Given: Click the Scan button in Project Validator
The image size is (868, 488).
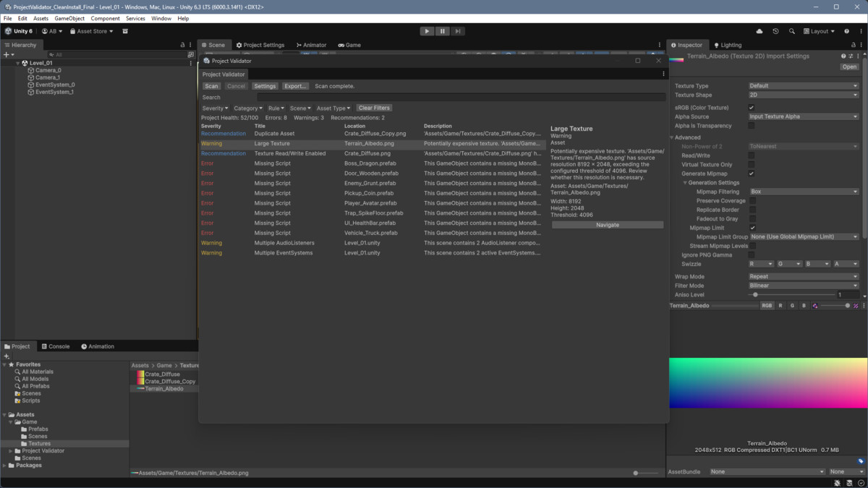Looking at the screenshot, I should click(211, 86).
